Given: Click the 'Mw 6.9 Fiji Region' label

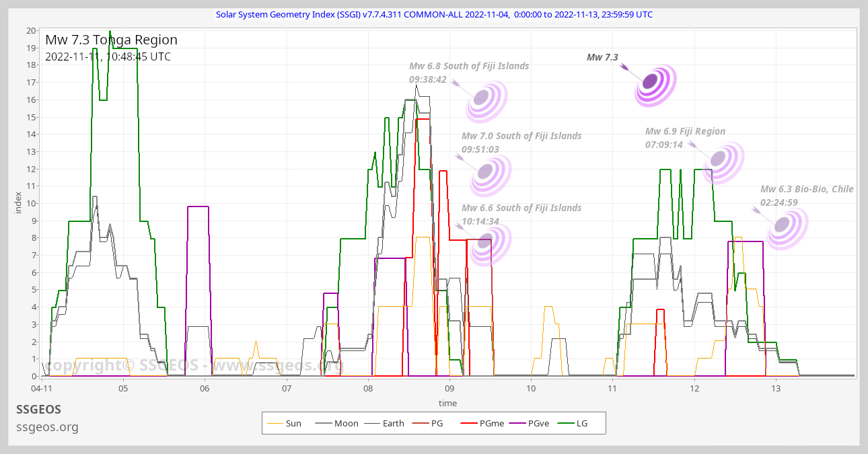Looking at the screenshot, I should coord(686,131).
